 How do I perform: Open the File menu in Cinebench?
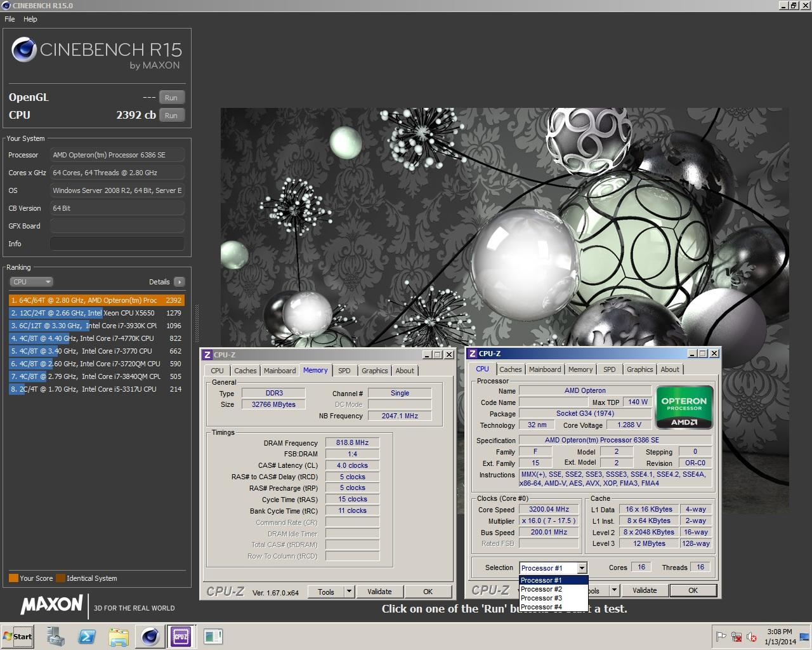(x=10, y=19)
